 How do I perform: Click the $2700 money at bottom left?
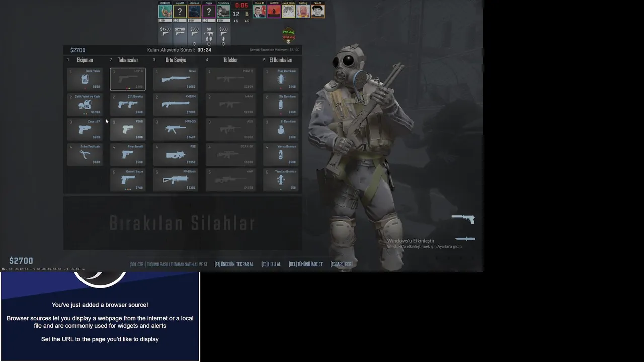(21, 261)
